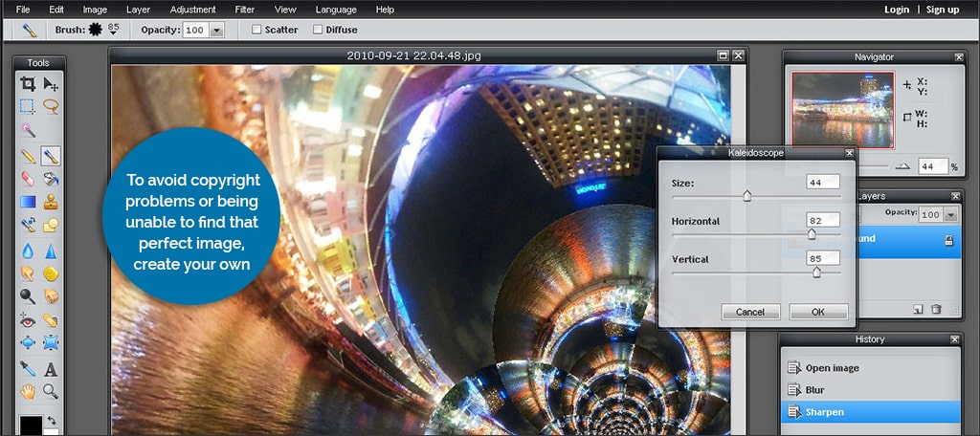Select the Hand pan tool
The height and width of the screenshot is (436, 980).
(x=28, y=392)
